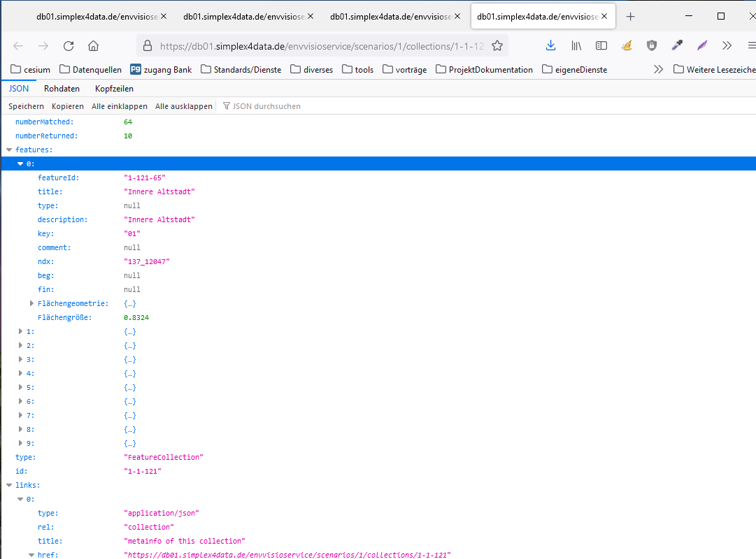The width and height of the screenshot is (756, 559).
Task: Open a new browser tab
Action: (x=630, y=16)
